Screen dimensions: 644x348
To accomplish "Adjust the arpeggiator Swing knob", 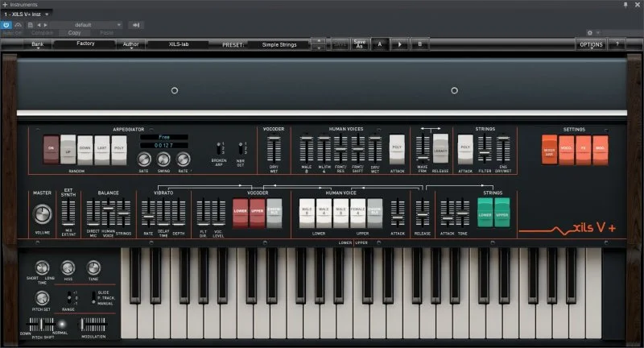I will point(163,159).
